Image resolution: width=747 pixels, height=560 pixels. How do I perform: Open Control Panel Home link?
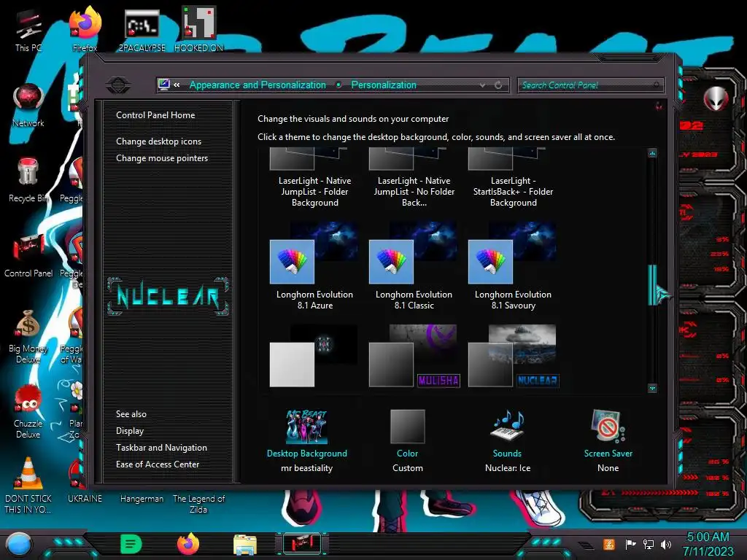point(155,114)
